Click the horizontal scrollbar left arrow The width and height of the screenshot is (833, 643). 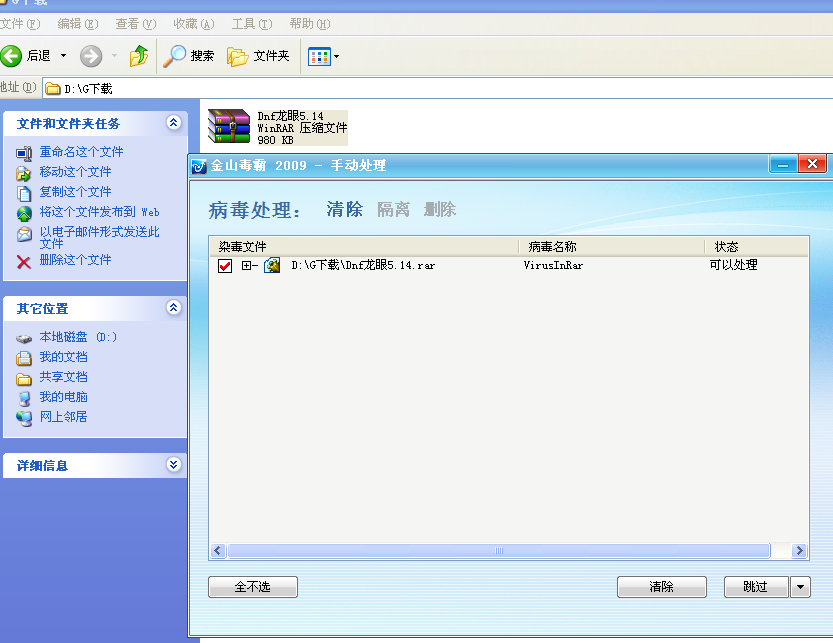pyautogui.click(x=218, y=551)
